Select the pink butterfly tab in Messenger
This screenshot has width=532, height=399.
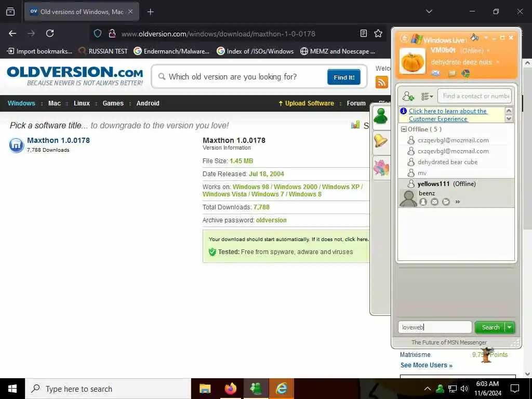(x=381, y=168)
